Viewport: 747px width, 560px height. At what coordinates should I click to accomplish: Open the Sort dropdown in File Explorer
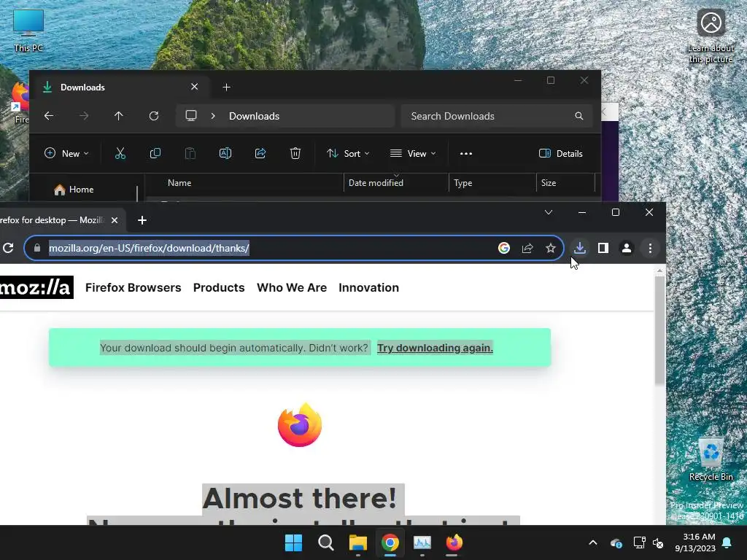tap(348, 153)
